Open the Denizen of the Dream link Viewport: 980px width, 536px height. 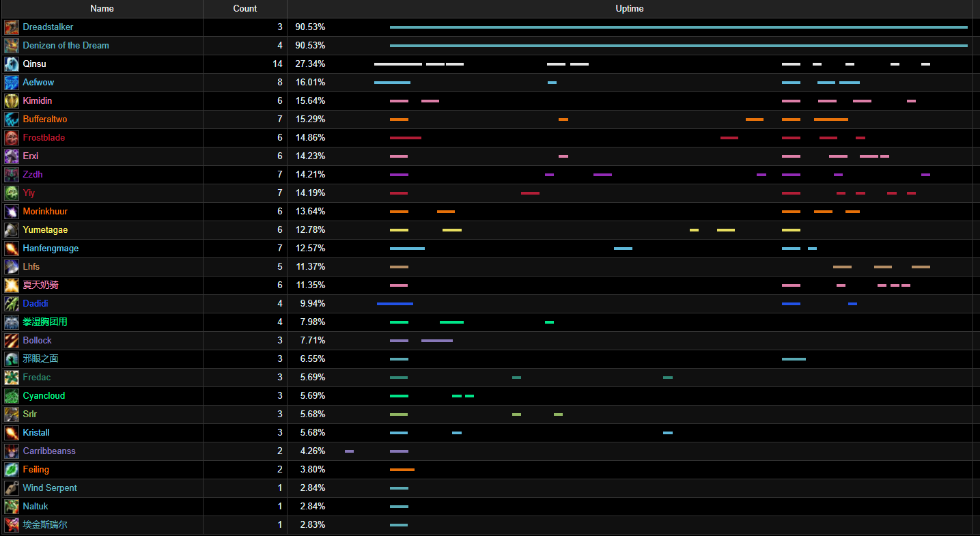[x=66, y=46]
